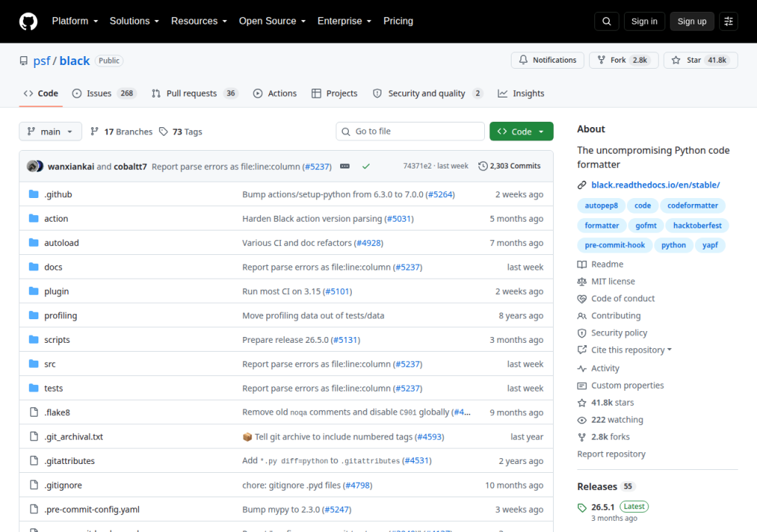Screen dimensions: 757x532
Task: Switch to the Pull requests tab
Action: point(195,93)
